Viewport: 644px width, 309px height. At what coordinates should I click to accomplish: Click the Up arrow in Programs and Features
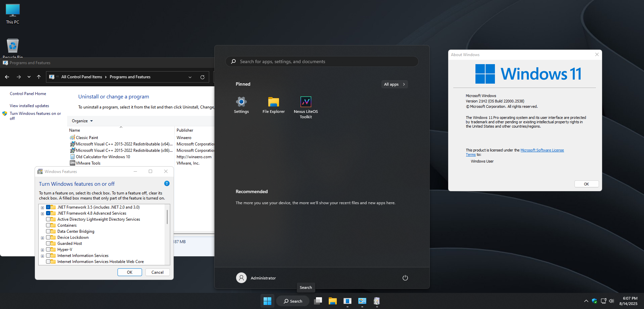[39, 77]
